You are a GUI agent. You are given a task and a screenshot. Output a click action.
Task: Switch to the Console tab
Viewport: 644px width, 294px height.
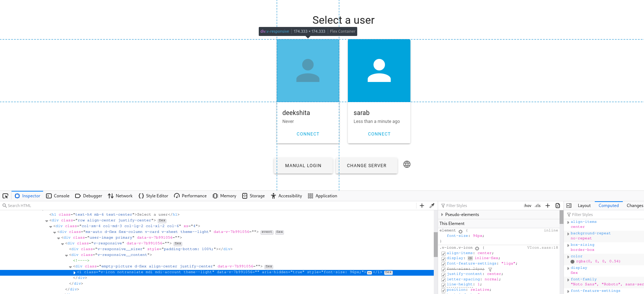pyautogui.click(x=58, y=196)
